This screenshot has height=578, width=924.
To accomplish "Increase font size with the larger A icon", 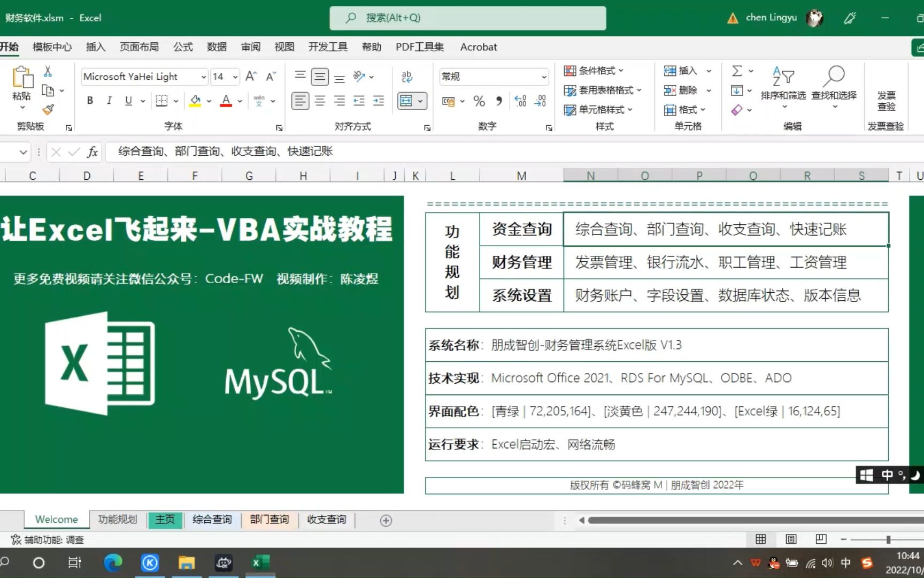I will 251,77.
